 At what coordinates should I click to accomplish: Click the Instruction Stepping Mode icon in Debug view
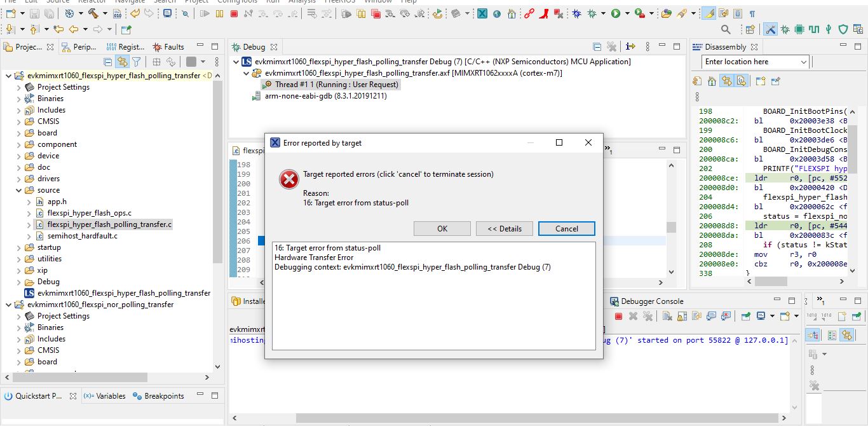[630, 46]
